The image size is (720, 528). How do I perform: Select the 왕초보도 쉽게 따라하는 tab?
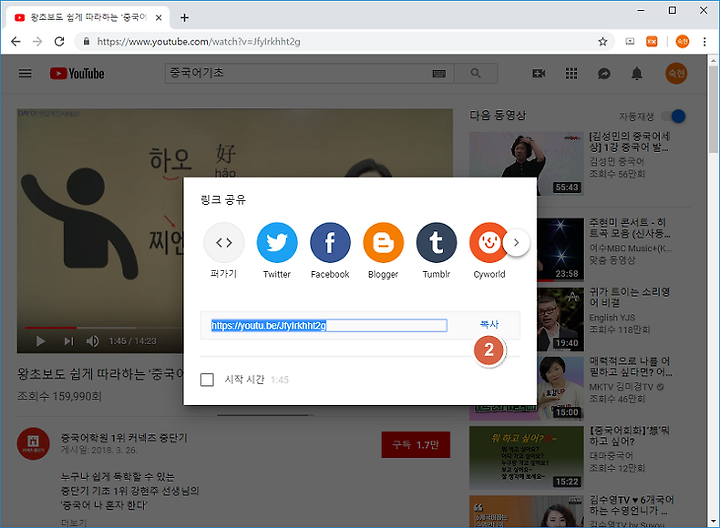point(87,17)
